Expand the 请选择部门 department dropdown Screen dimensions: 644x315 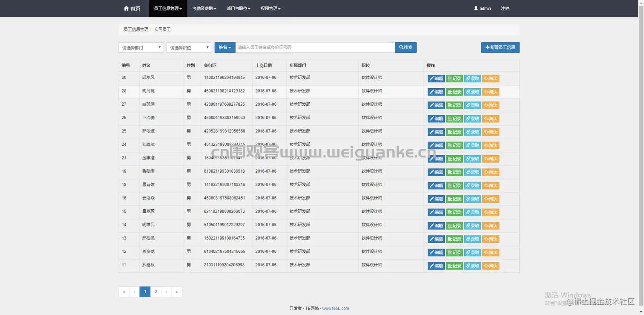click(141, 48)
